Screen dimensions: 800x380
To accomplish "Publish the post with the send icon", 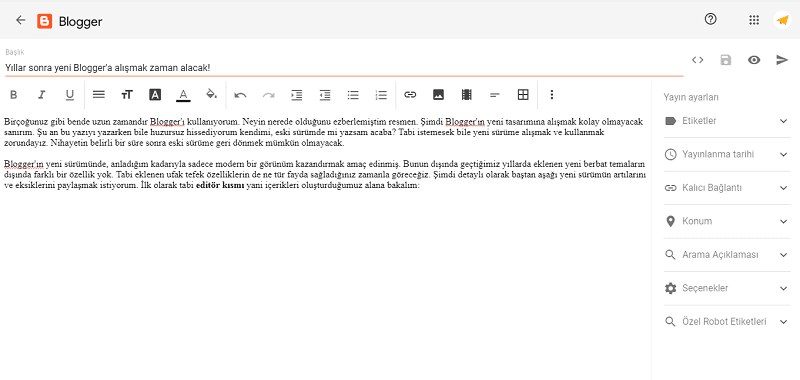I will point(782,60).
